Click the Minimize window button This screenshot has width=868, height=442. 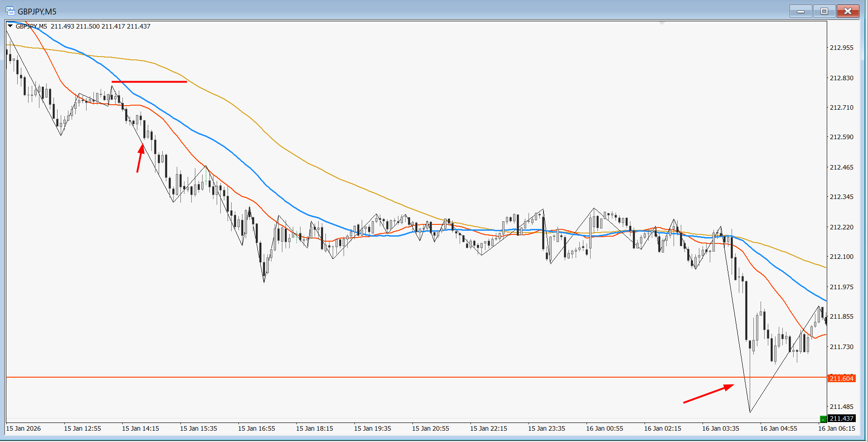pyautogui.click(x=800, y=11)
